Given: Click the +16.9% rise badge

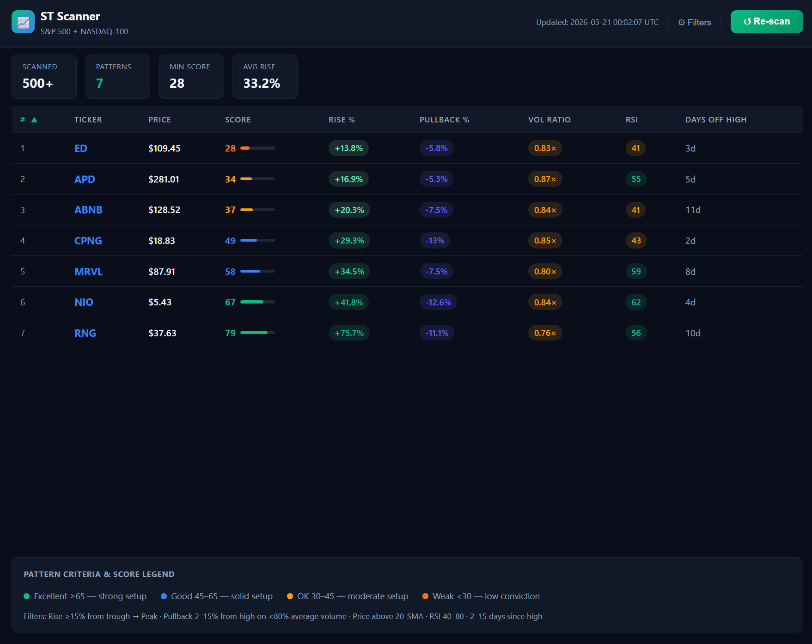Looking at the screenshot, I should tap(348, 179).
